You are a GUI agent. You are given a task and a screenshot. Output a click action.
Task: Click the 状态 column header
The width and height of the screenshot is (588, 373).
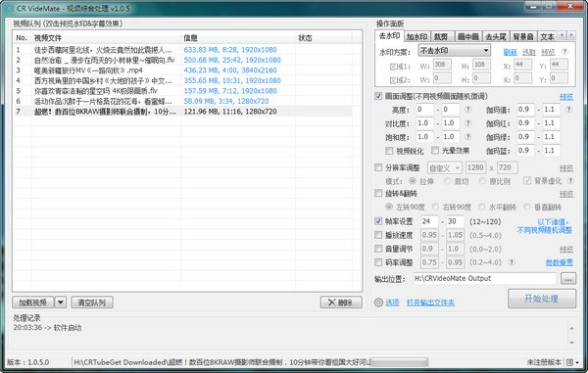pos(323,38)
